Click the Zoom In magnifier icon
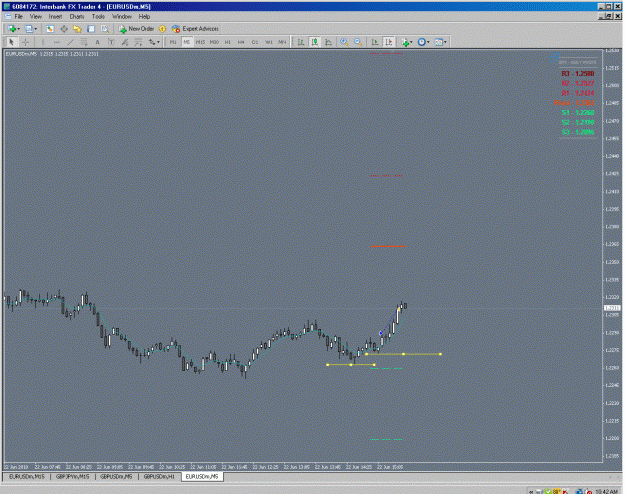The width and height of the screenshot is (625, 494). tap(344, 42)
